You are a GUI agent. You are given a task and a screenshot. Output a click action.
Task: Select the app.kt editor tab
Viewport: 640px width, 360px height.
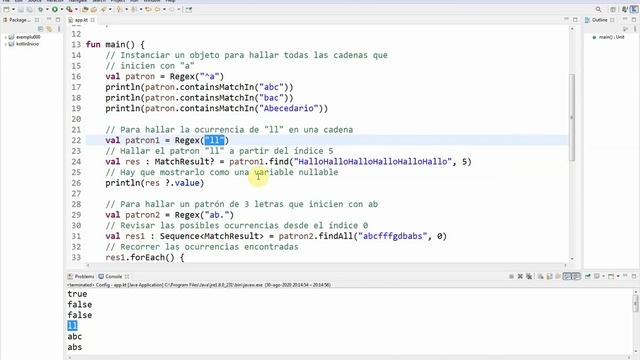[81, 20]
